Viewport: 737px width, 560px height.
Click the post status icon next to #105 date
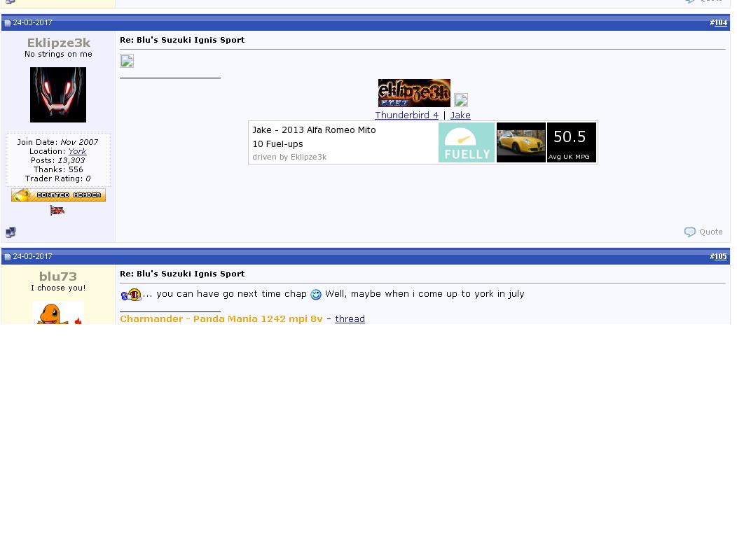pos(8,257)
